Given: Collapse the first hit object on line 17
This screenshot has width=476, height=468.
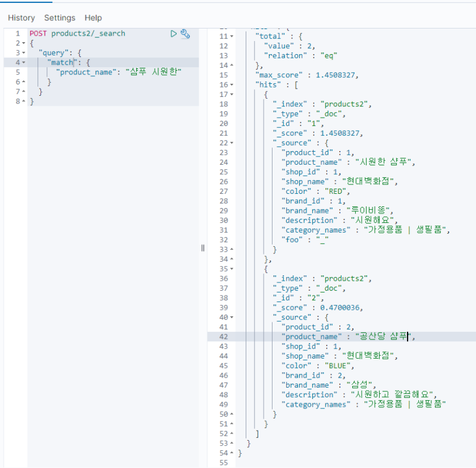Looking at the screenshot, I should [231, 95].
